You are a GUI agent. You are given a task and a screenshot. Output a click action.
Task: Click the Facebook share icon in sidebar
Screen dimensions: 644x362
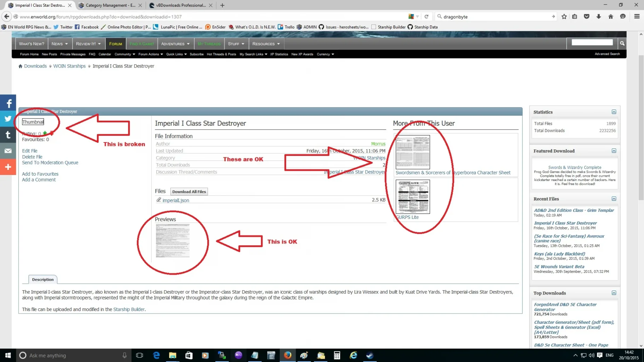(x=8, y=103)
